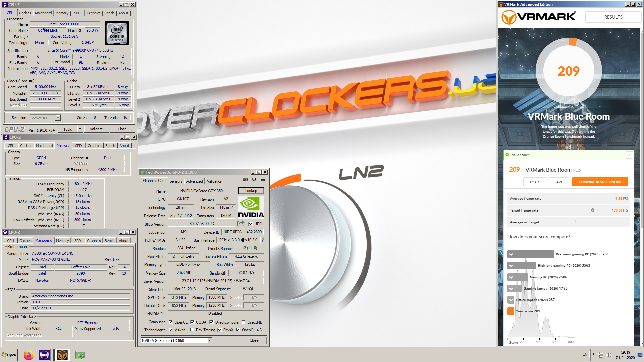Screen dimensions: 644x362
Task: Click the VRMark taskbar icon
Action: pyautogui.click(x=62, y=355)
